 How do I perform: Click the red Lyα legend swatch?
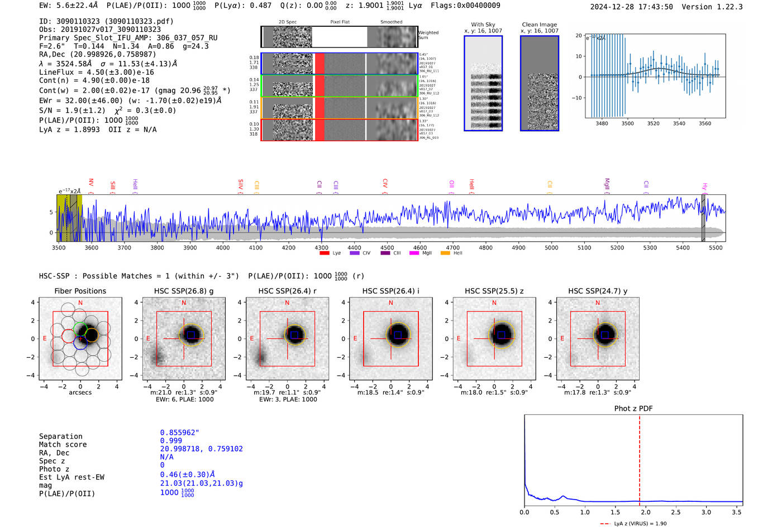pyautogui.click(x=324, y=253)
